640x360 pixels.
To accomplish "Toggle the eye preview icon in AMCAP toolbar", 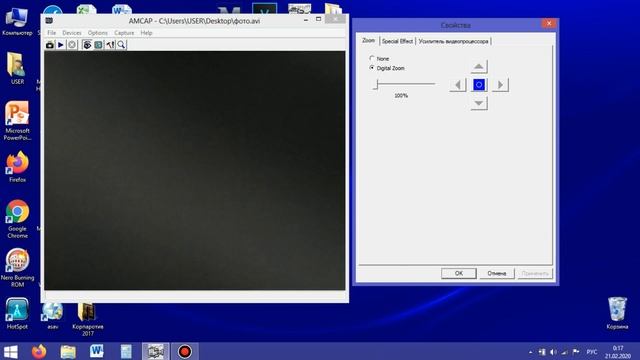I will [x=87, y=45].
